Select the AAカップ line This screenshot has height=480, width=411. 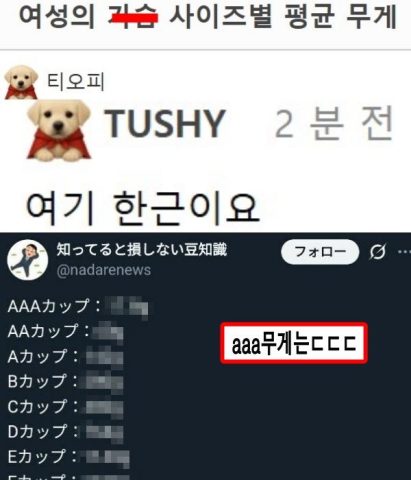pos(66,332)
